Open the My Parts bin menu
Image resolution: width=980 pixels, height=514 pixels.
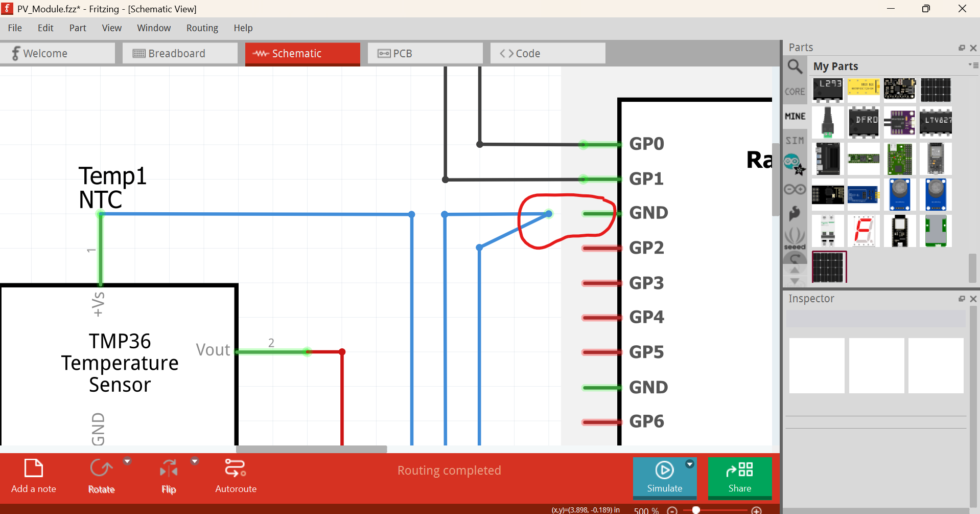click(973, 65)
